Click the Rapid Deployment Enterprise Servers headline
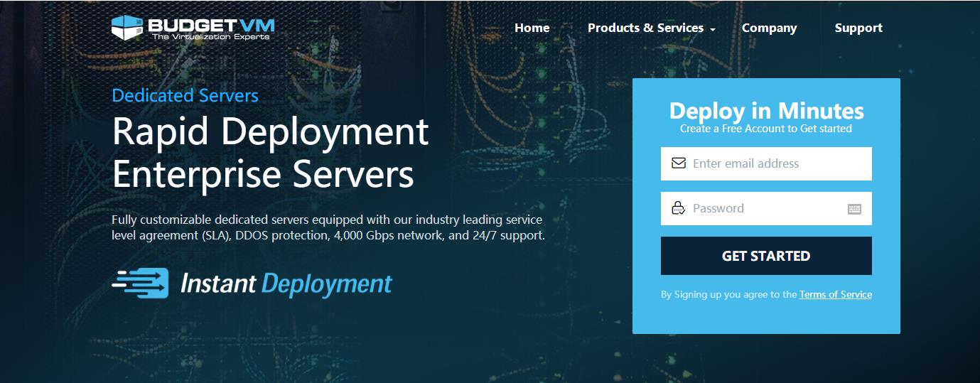This screenshot has height=383, width=980. (x=271, y=152)
